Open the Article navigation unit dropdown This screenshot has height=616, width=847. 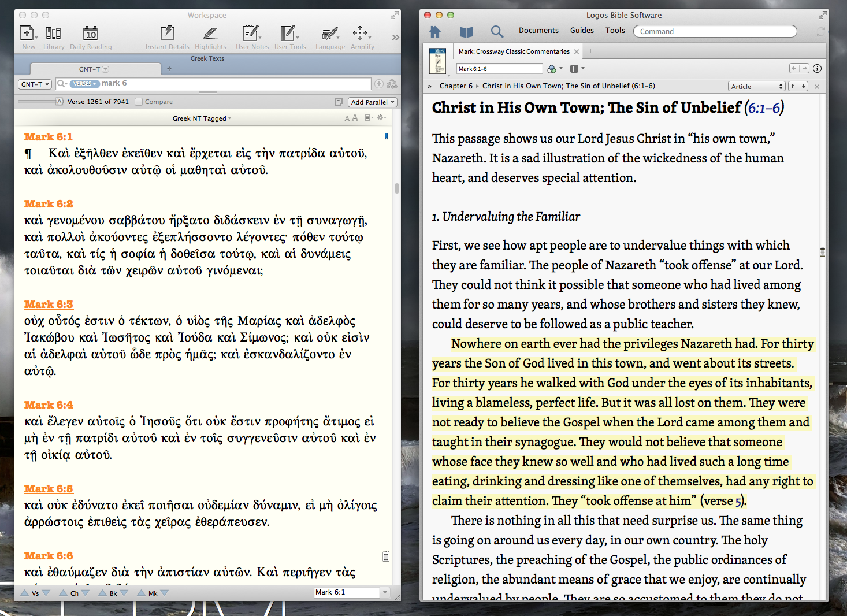coord(757,86)
